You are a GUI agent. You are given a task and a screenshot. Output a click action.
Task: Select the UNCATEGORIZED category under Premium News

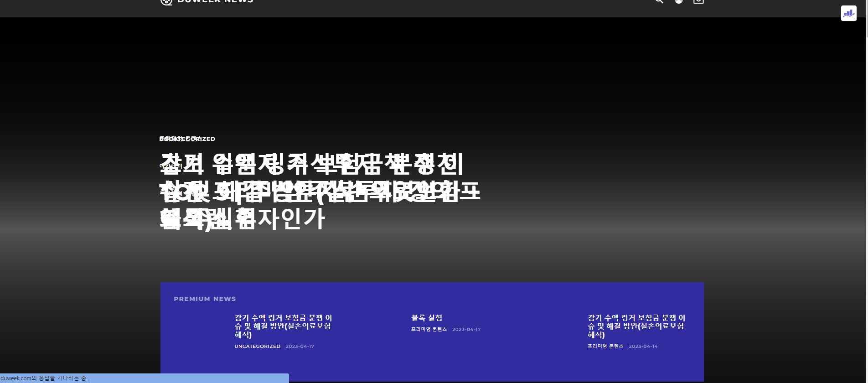pyautogui.click(x=258, y=347)
